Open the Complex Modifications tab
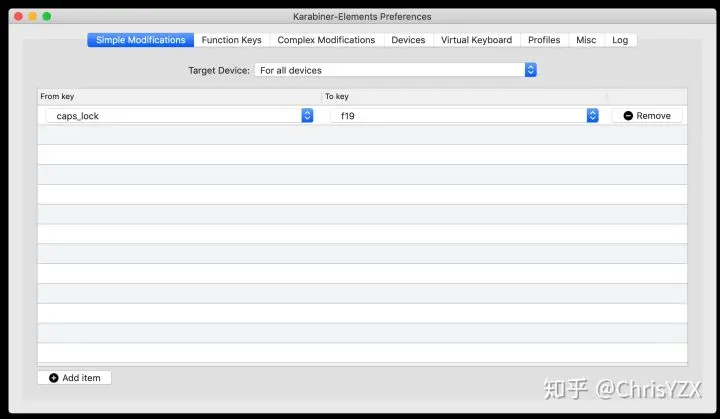Viewport: 720px width, 419px height. pyautogui.click(x=326, y=40)
